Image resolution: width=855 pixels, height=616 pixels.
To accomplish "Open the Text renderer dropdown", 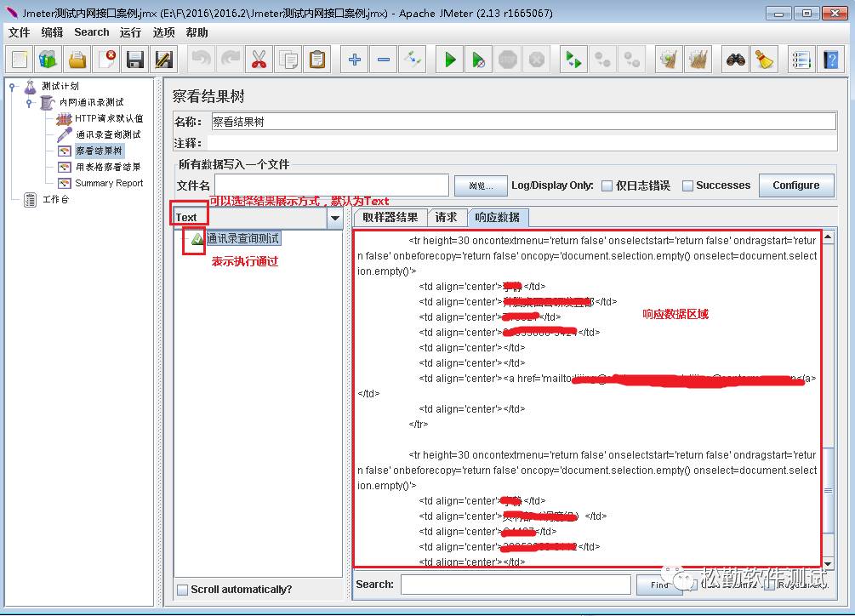I will [335, 218].
